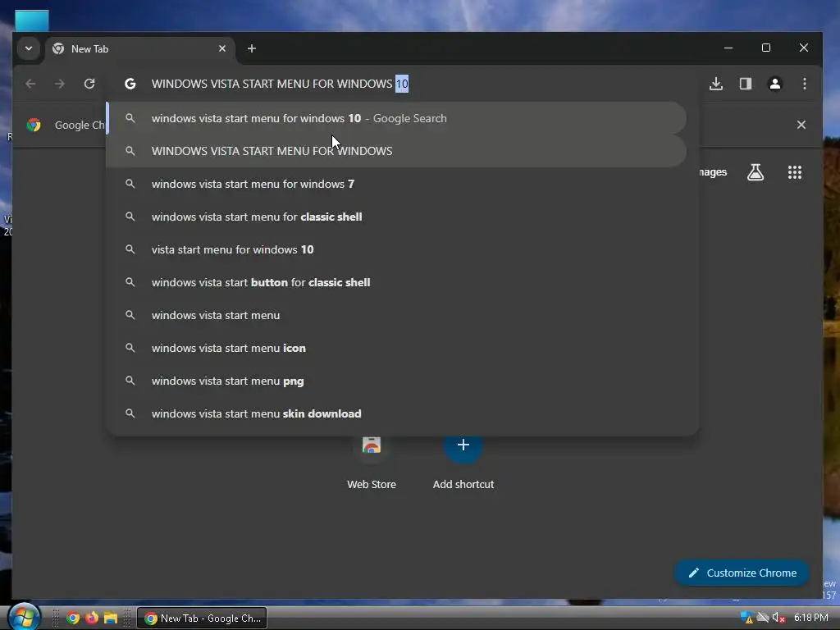The width and height of the screenshot is (840, 630).
Task: Open the Windows Start orb
Action: point(23,617)
